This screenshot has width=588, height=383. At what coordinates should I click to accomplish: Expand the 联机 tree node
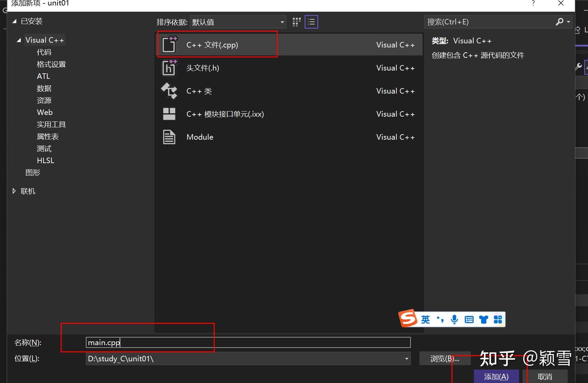pyautogui.click(x=14, y=191)
